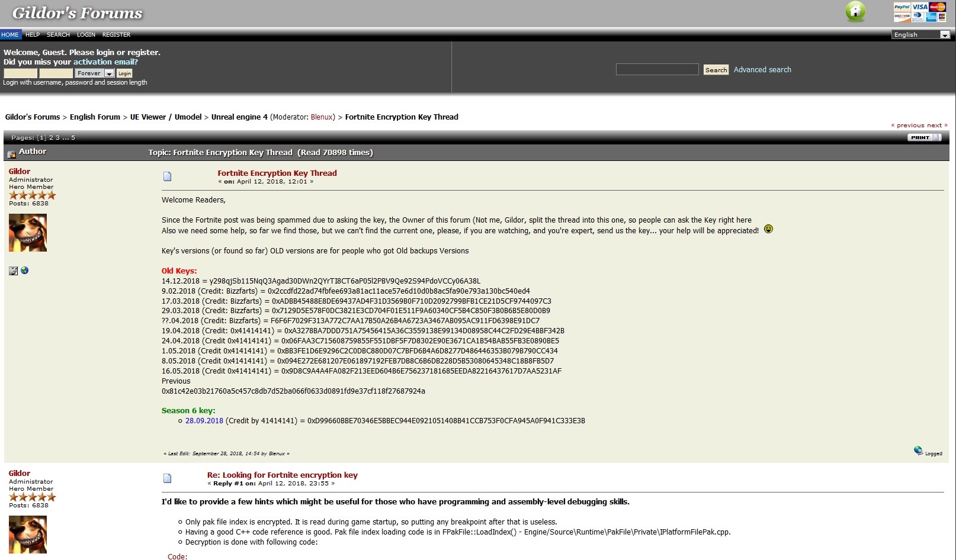
Task: Go to English Forum breadcrumb
Action: pyautogui.click(x=95, y=117)
